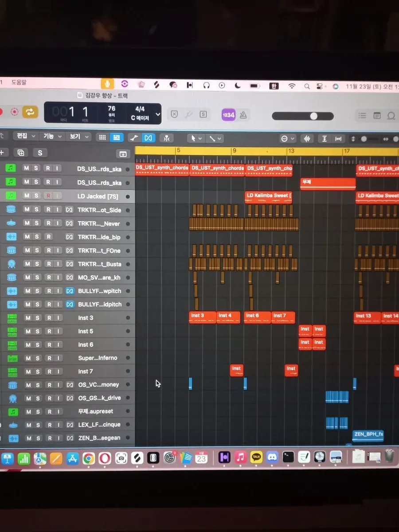The image size is (399, 532).
Task: Click the waveform zoom icon
Action: [309, 139]
